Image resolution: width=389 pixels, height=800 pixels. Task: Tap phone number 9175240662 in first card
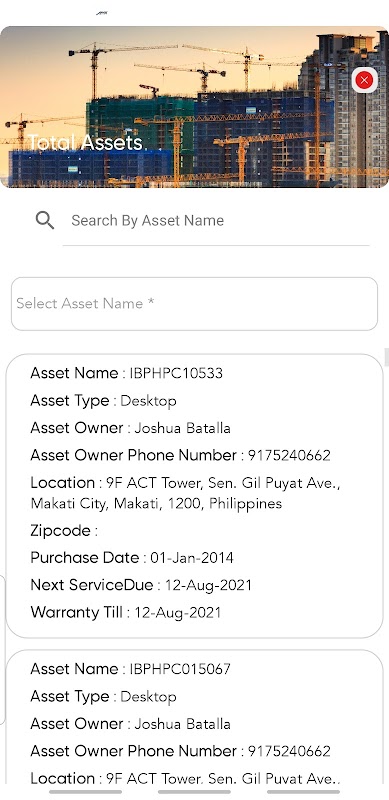289,455
